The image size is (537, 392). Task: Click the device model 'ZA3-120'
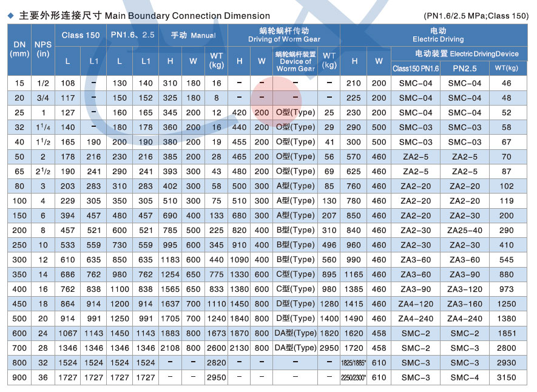465,289
